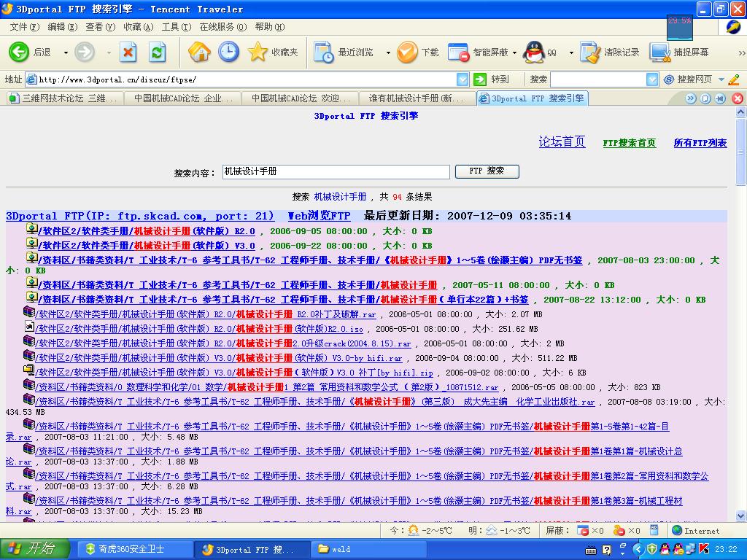Image resolution: width=747 pixels, height=560 pixels.
Task: Open the address bar URL dropdown
Action: point(462,79)
